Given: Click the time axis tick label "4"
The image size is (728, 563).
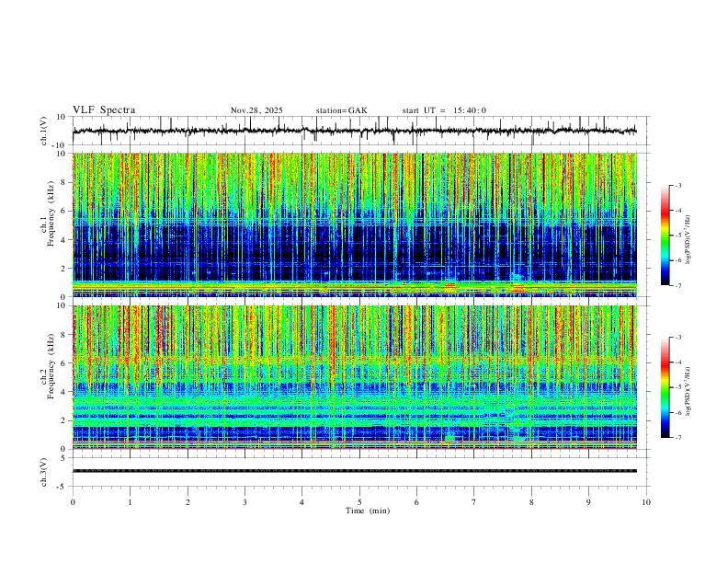Looking at the screenshot, I should pos(302,502).
